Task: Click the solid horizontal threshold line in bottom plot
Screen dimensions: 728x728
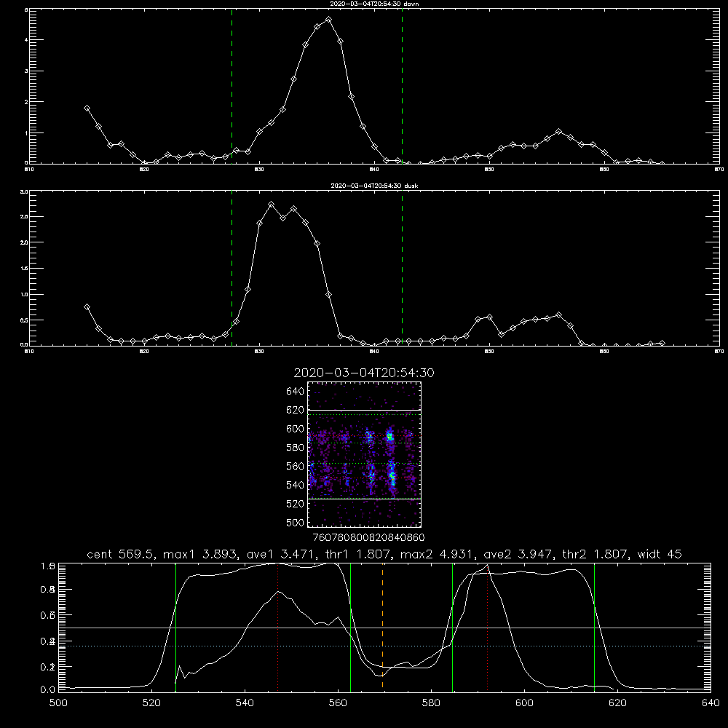Action: (x=384, y=628)
